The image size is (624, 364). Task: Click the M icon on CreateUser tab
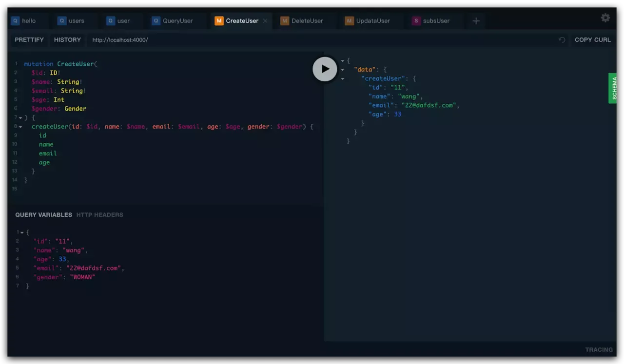219,21
